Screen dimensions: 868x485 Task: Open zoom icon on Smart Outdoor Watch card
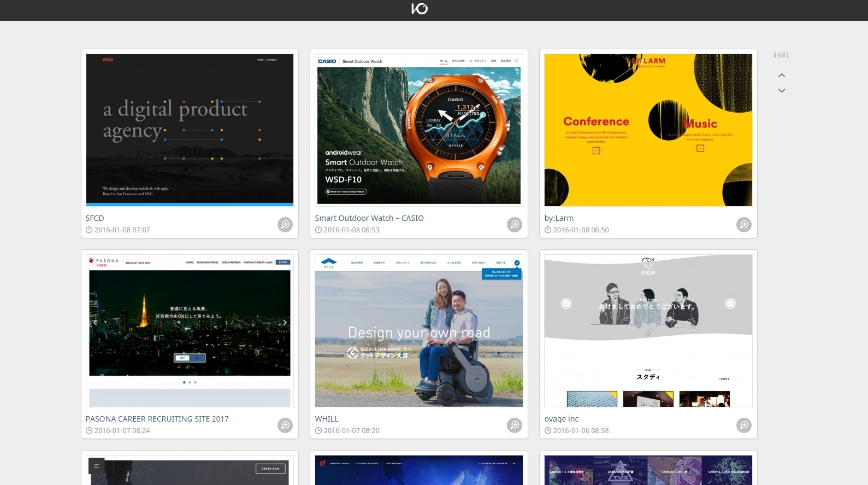515,225
